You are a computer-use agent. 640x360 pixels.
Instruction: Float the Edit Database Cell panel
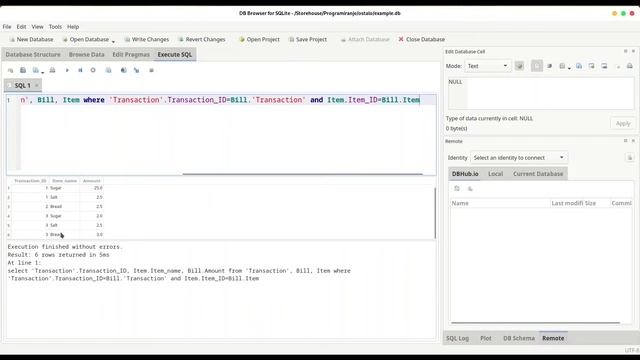[x=625, y=51]
